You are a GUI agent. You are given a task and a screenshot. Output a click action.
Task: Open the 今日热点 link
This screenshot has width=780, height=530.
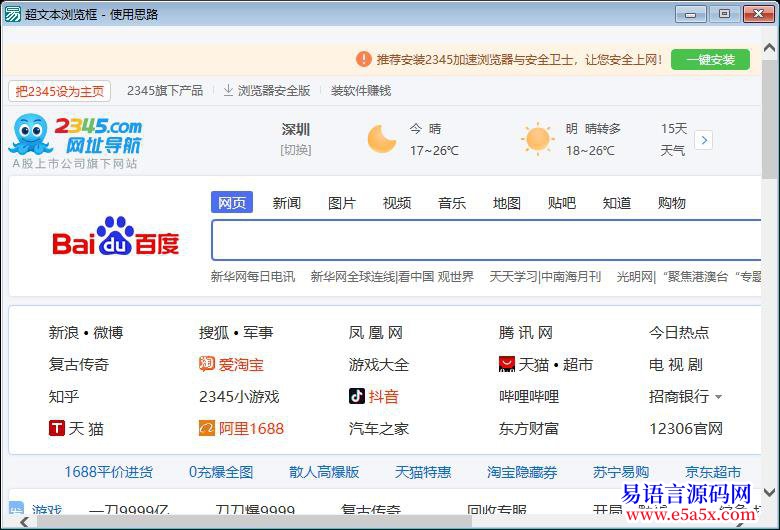[679, 332]
